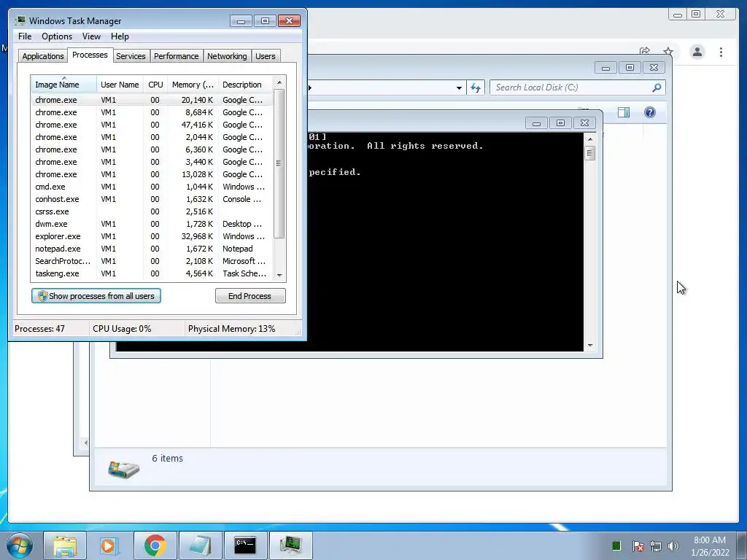Screen dimensions: 747x560
Task: Click the Command Prompt scroll-down arrow
Action: pos(590,345)
